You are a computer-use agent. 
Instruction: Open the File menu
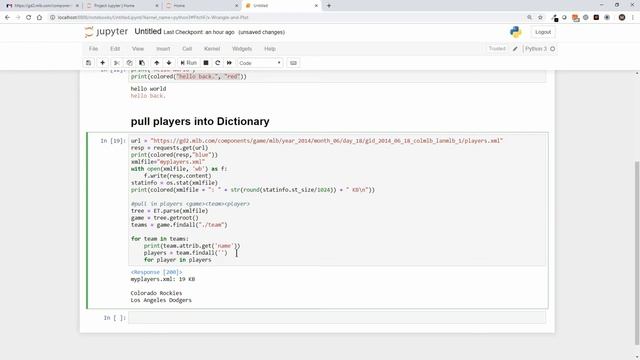(x=93, y=49)
